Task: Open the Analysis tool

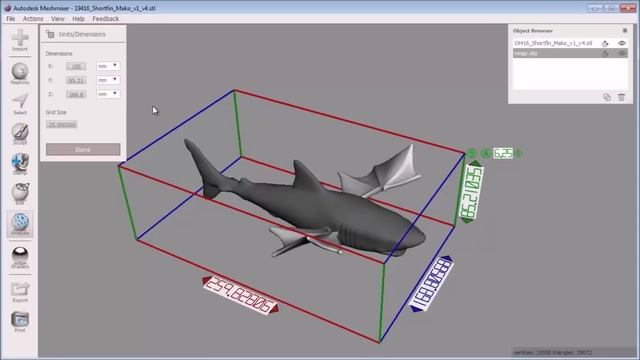Action: tap(20, 224)
